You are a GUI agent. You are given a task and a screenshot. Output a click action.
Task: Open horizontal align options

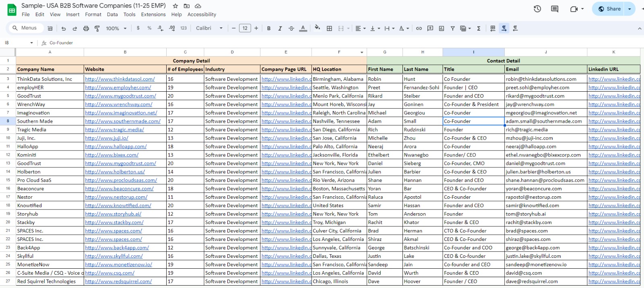tap(360, 28)
